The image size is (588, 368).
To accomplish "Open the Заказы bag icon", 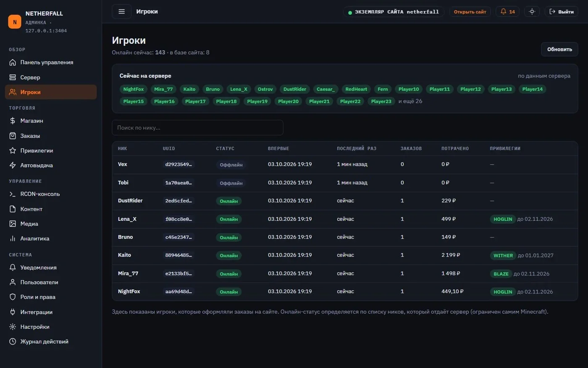I will click(13, 136).
